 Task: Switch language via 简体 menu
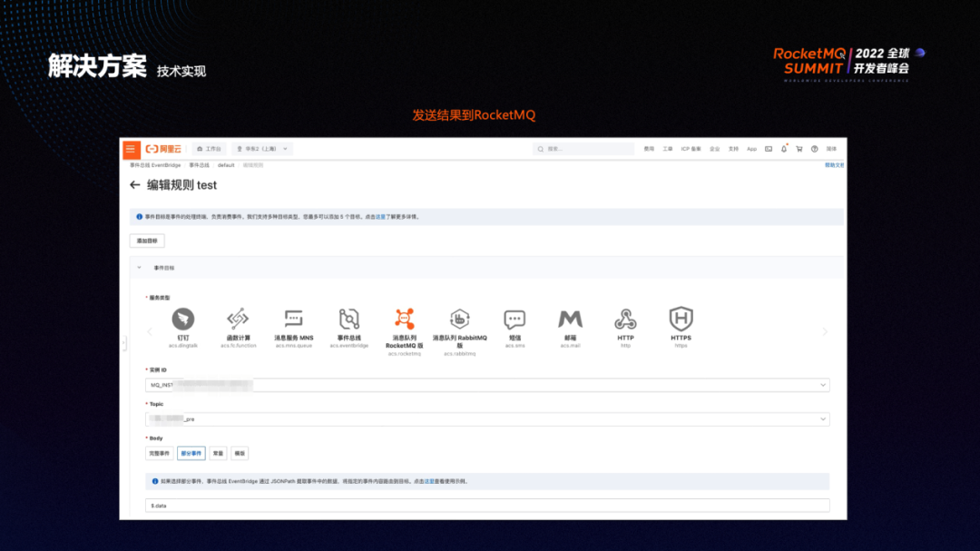coord(831,149)
